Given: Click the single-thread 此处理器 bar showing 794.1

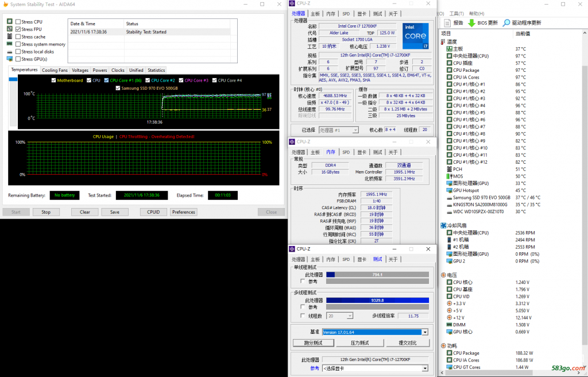Looking at the screenshot, I should pyautogui.click(x=377, y=275).
